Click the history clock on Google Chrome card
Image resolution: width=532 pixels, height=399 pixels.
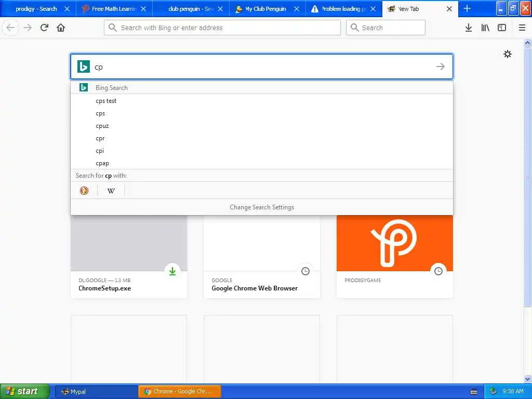[305, 271]
